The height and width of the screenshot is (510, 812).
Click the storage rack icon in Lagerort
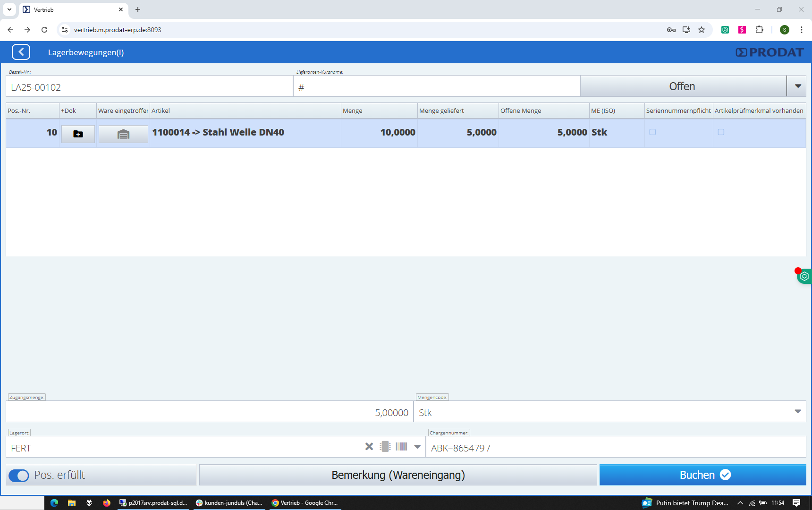point(385,447)
